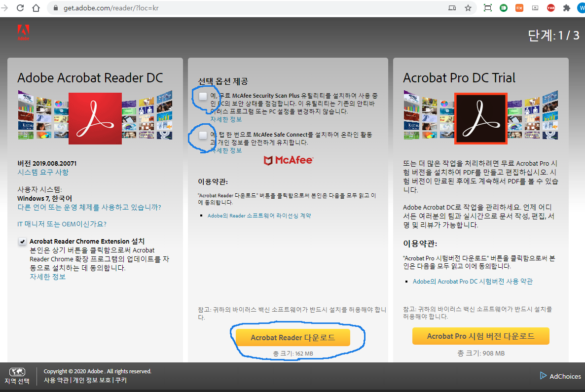Click the Acrobat Reader 다운로드 button
Viewport: 585px width, 392px height.
coord(293,338)
